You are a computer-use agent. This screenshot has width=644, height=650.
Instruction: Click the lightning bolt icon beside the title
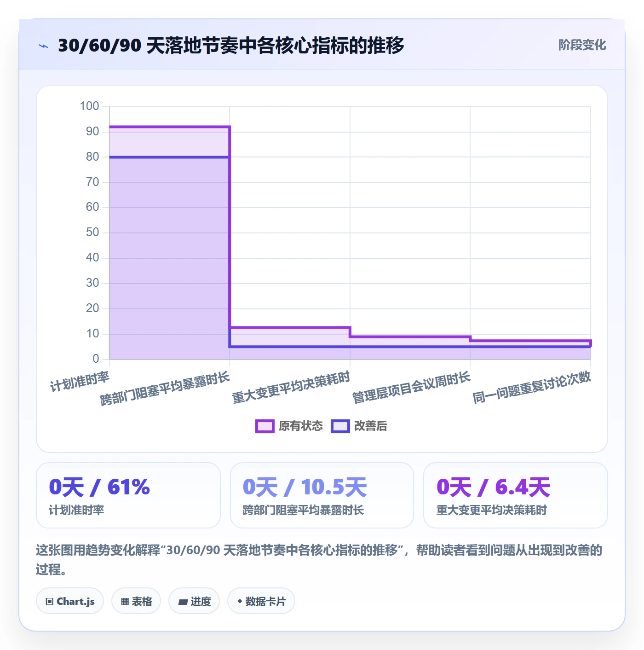44,46
